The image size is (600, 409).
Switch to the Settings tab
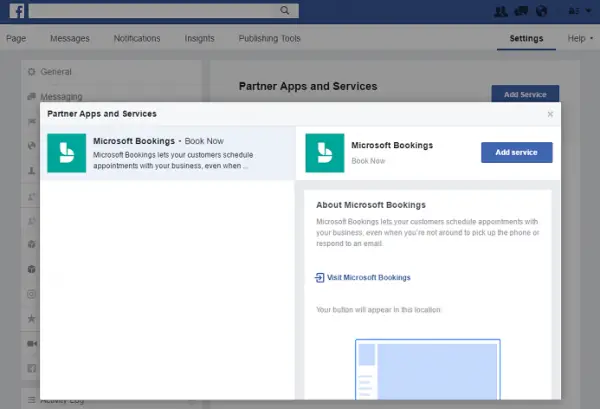pos(526,38)
